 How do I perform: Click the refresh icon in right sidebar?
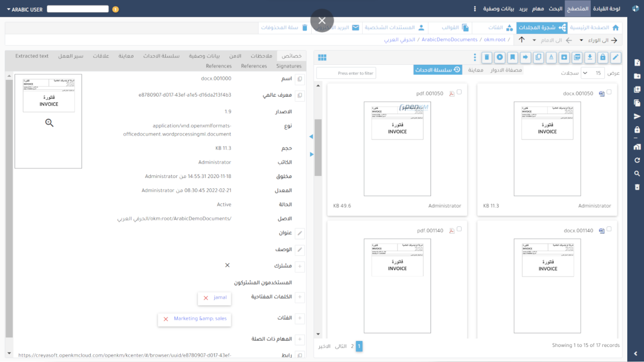click(x=637, y=160)
